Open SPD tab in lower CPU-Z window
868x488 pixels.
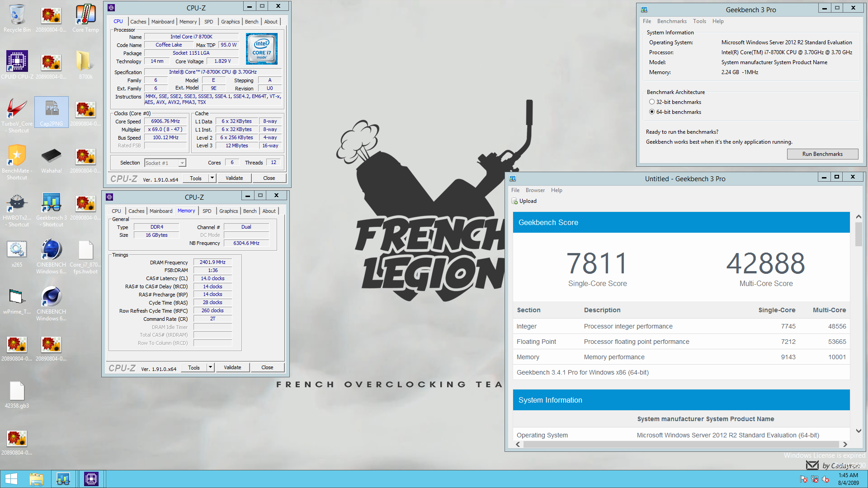coord(207,211)
